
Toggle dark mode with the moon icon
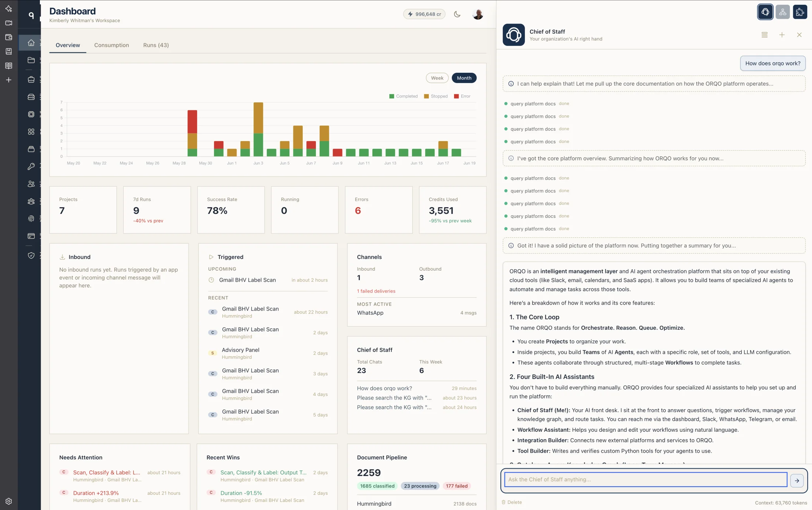457,14
